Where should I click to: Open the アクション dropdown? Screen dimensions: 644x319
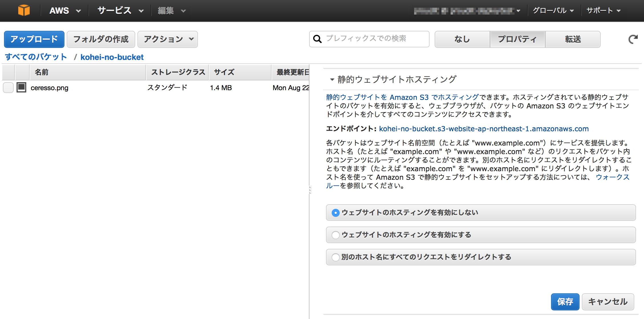pos(168,39)
